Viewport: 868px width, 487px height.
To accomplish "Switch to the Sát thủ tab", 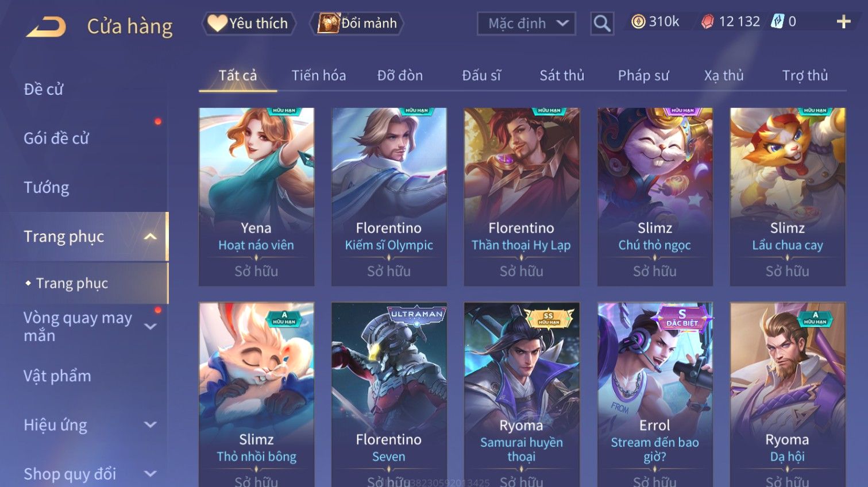I will [x=562, y=75].
